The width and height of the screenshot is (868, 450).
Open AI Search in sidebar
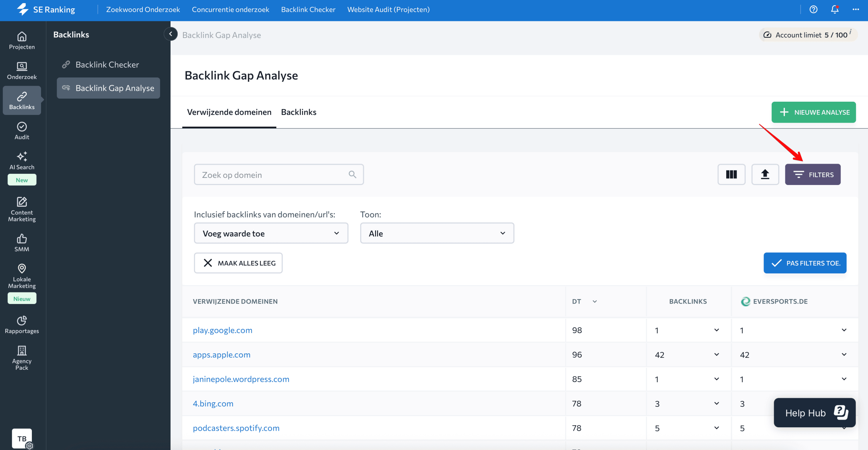coord(22,161)
